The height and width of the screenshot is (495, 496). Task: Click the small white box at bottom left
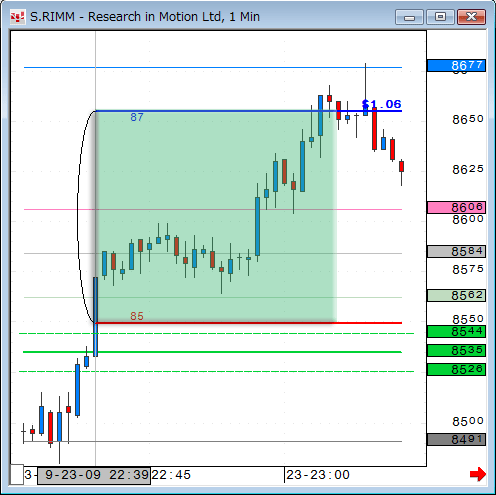coord(17,474)
